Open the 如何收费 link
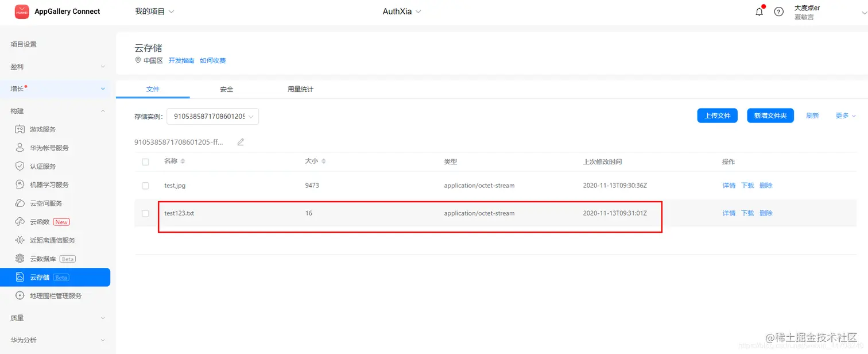The height and width of the screenshot is (354, 868). 213,60
